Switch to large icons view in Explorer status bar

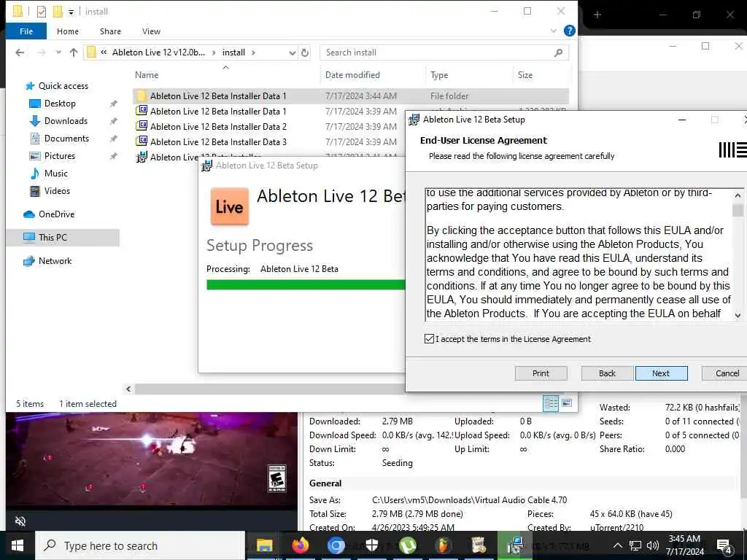point(567,403)
